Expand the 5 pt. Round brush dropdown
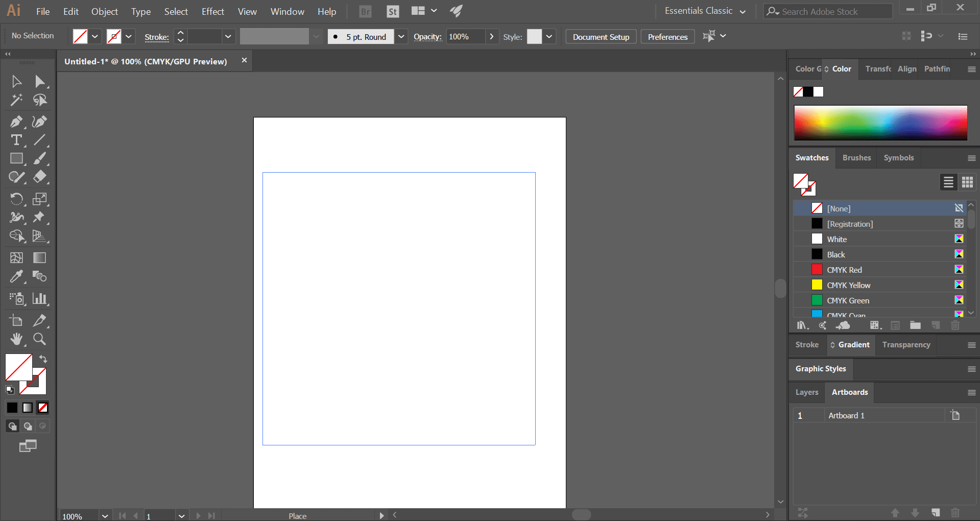980x521 pixels. [x=401, y=37]
